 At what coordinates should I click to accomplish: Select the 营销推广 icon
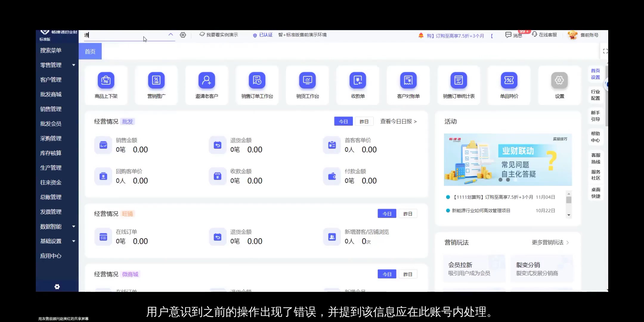(156, 85)
